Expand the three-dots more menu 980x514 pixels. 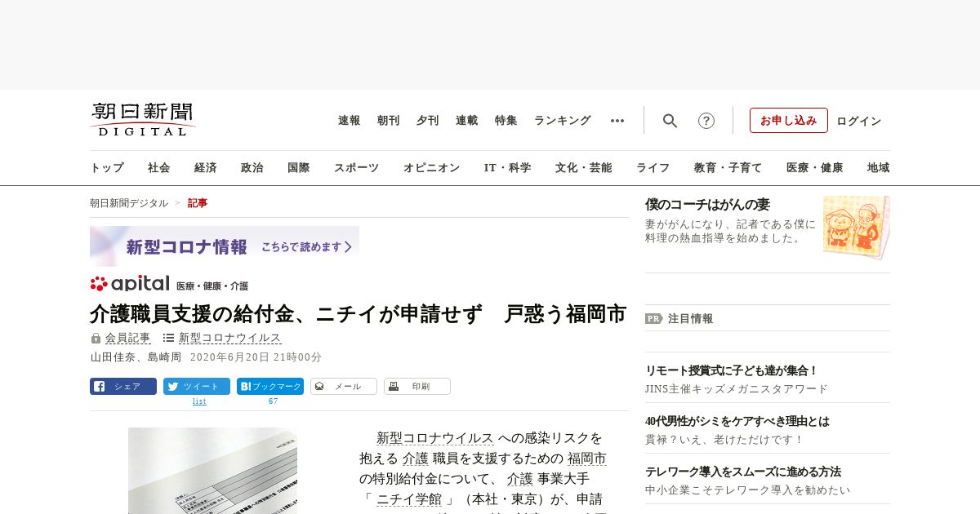click(617, 121)
